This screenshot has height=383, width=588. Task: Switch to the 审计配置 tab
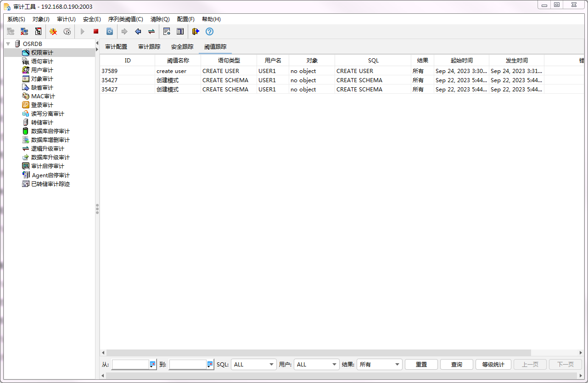116,47
